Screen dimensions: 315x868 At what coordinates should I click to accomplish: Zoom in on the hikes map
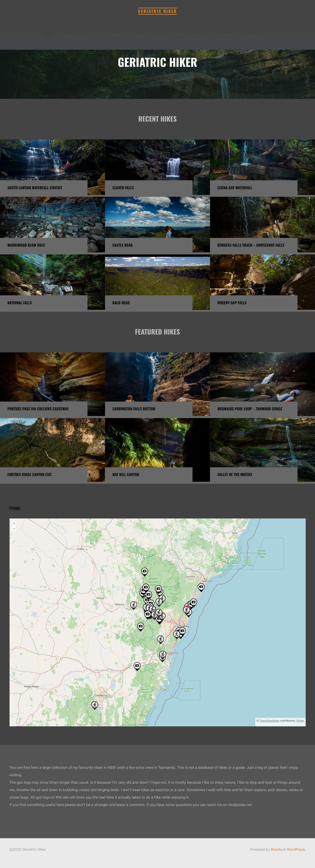(14, 523)
